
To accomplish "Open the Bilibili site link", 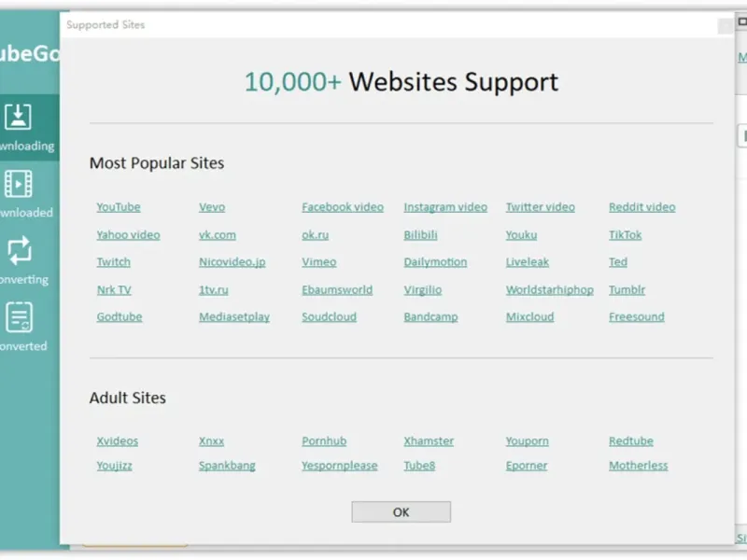I will [x=421, y=235].
